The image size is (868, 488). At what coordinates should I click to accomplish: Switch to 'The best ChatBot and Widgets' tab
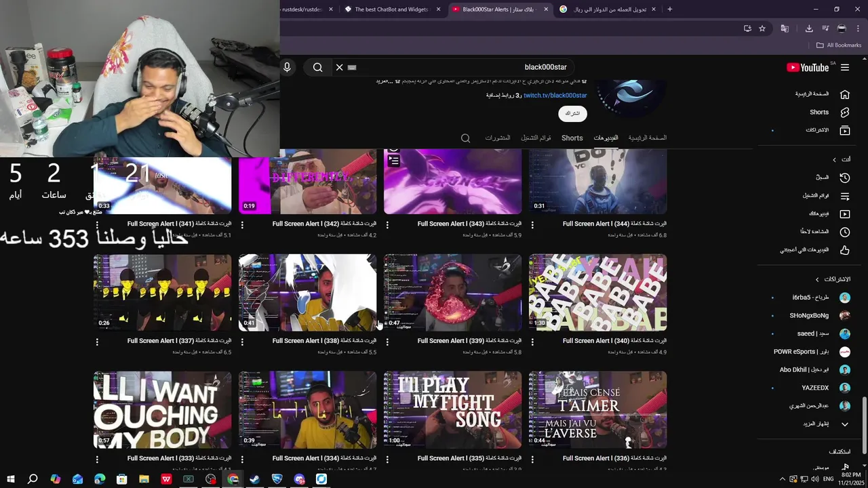[392, 9]
